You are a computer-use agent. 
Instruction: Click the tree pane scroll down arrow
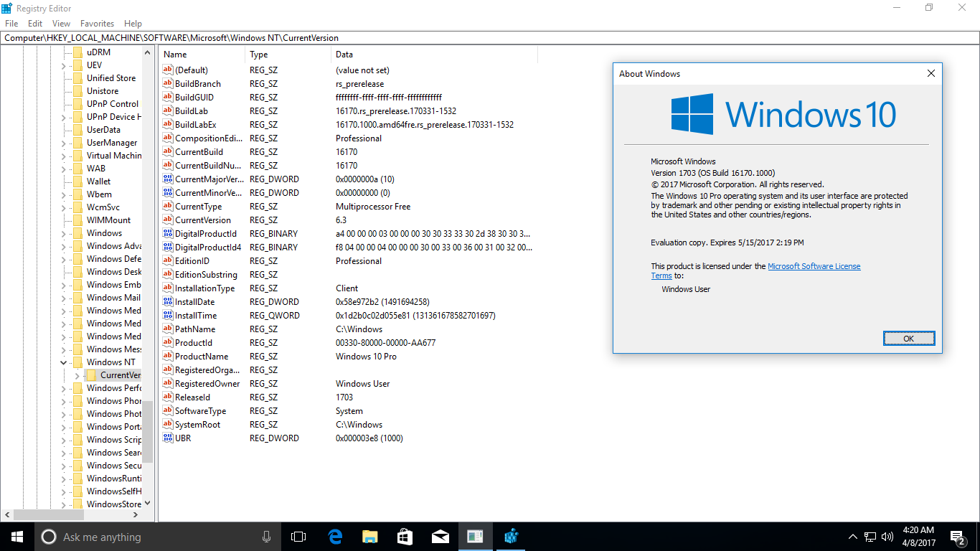tap(148, 503)
